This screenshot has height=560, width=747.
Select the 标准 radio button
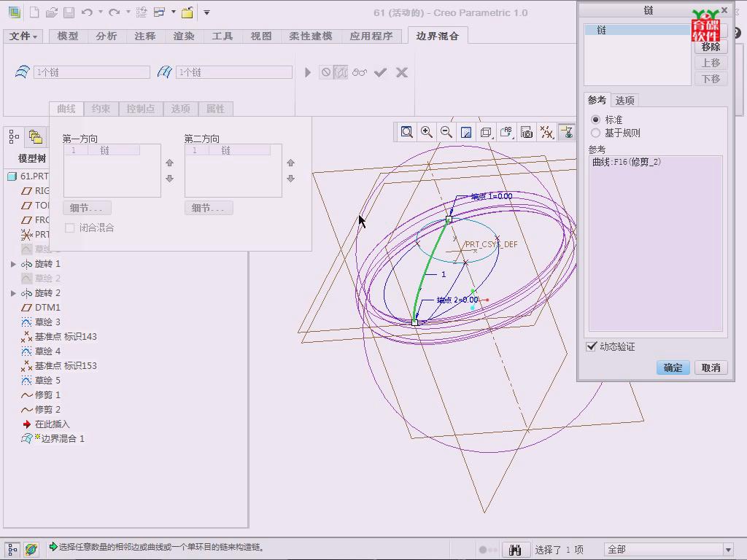tap(595, 120)
